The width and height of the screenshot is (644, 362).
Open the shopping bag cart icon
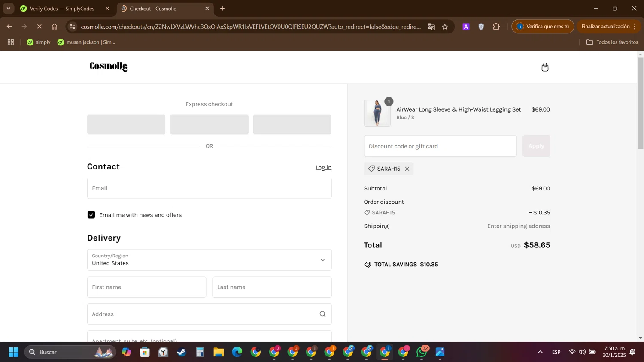click(545, 67)
